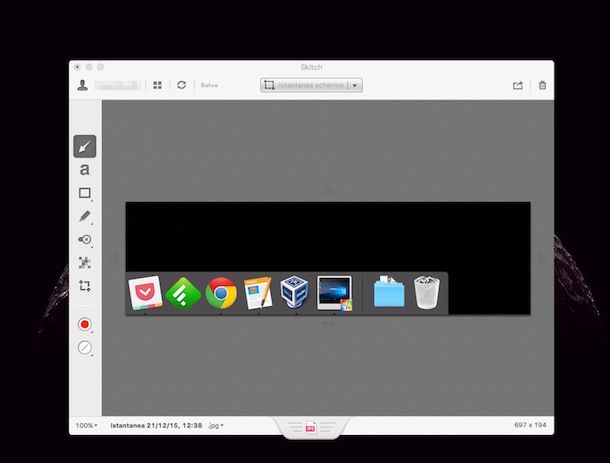
Task: Click the Trash icon in the captured dock
Action: 427,293
